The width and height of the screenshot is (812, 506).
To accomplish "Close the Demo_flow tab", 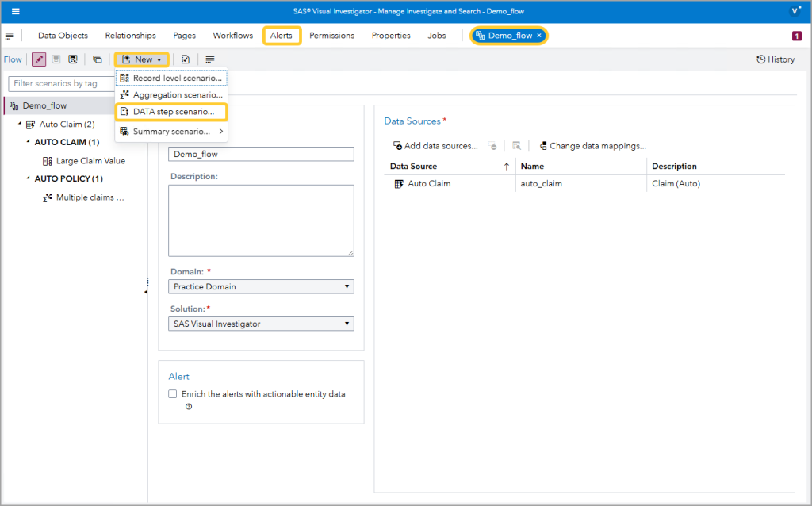I will (x=539, y=36).
